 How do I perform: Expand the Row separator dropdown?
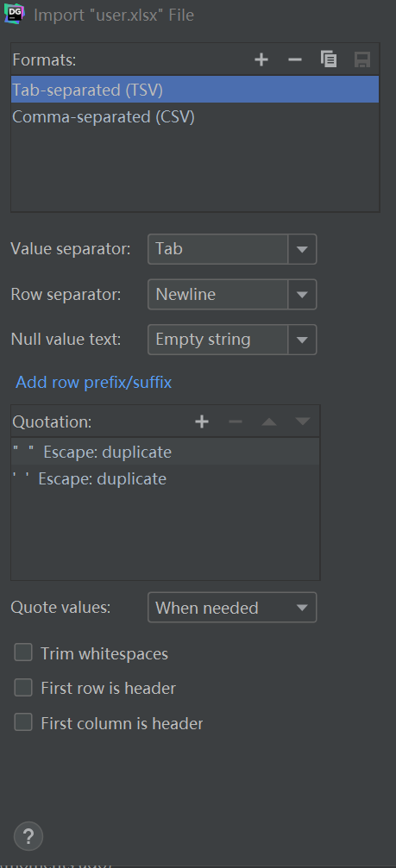(x=232, y=295)
